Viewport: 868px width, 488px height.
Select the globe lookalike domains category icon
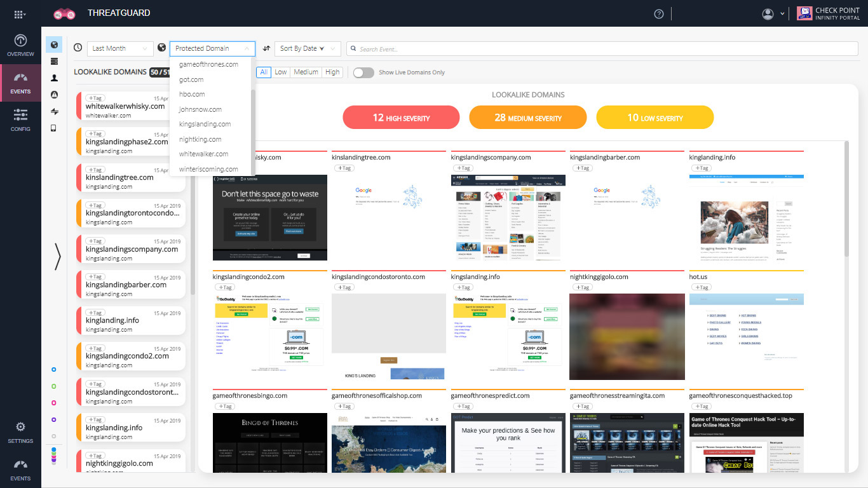point(54,44)
